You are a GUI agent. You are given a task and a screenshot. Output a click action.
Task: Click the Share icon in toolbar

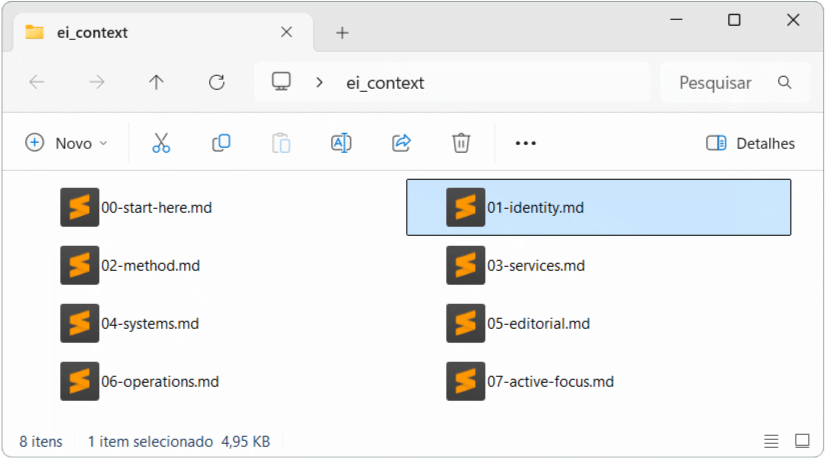(x=401, y=143)
